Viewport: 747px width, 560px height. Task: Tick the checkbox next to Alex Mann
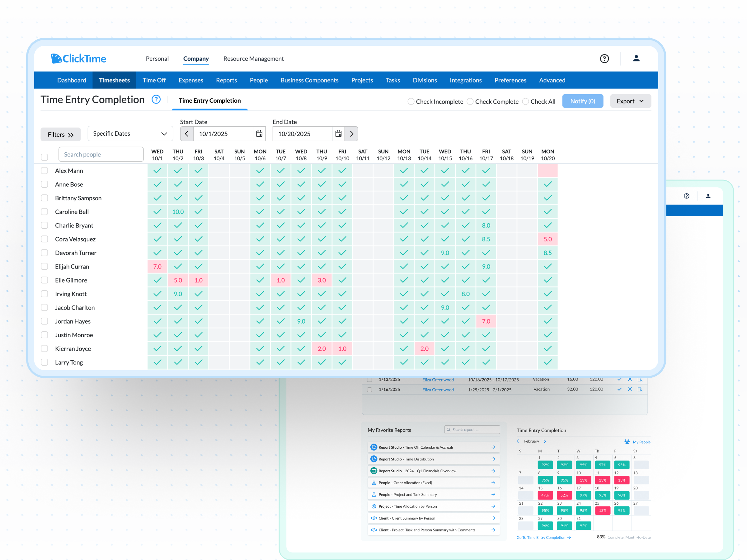[44, 170]
